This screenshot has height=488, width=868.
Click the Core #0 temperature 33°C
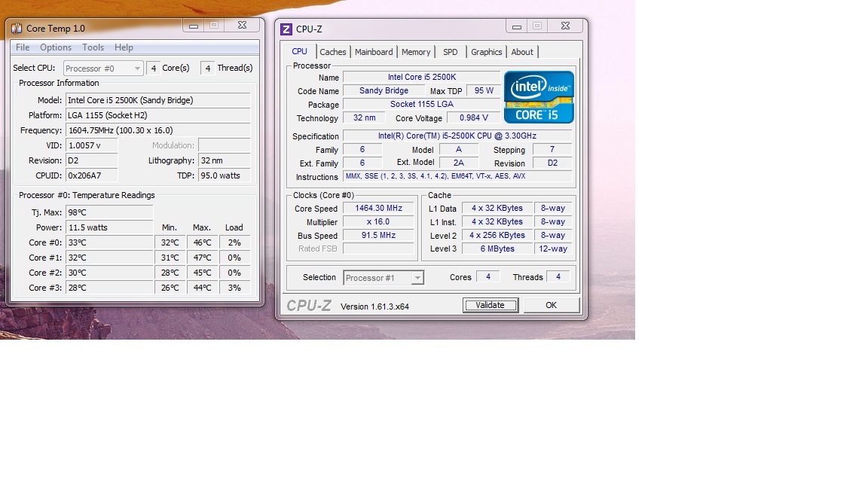point(109,242)
